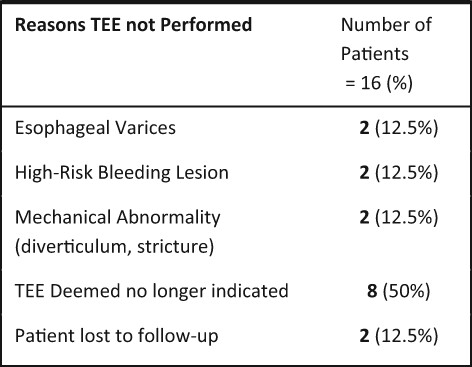
Task: Click the High-Risk Bleeding Lesion value 2 (12.5%)
Action: (x=399, y=173)
